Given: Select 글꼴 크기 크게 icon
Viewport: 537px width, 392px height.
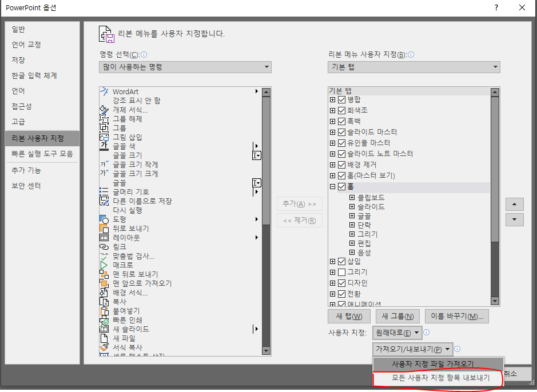Looking at the screenshot, I should 104,173.
